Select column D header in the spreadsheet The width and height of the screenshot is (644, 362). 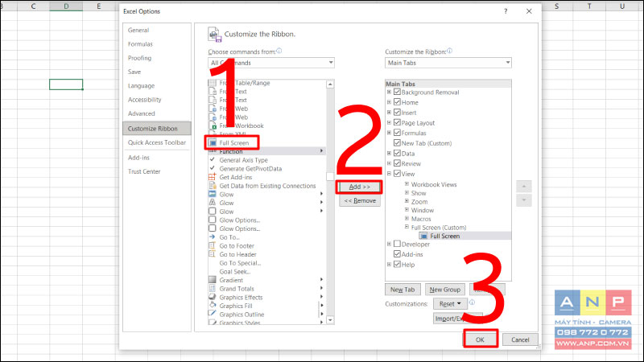pyautogui.click(x=66, y=6)
